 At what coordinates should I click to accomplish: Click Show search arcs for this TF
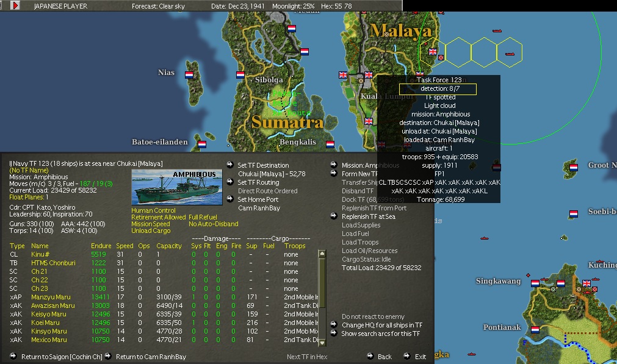(x=380, y=334)
